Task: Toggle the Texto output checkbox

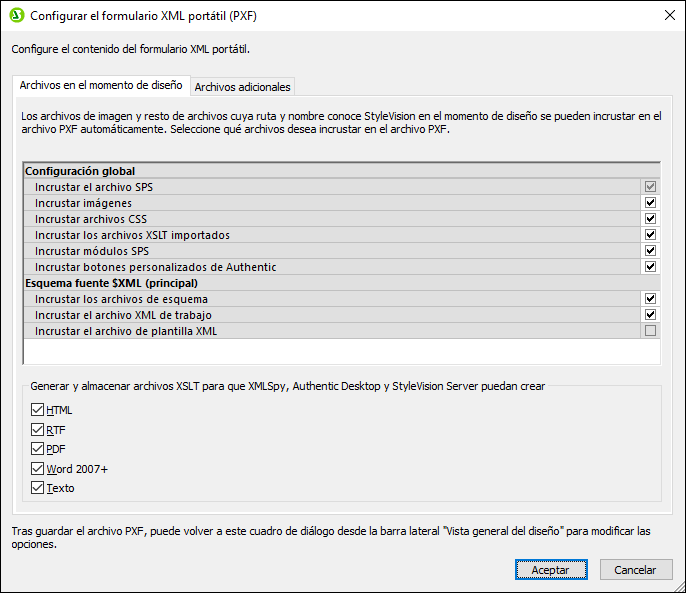Action: point(38,488)
